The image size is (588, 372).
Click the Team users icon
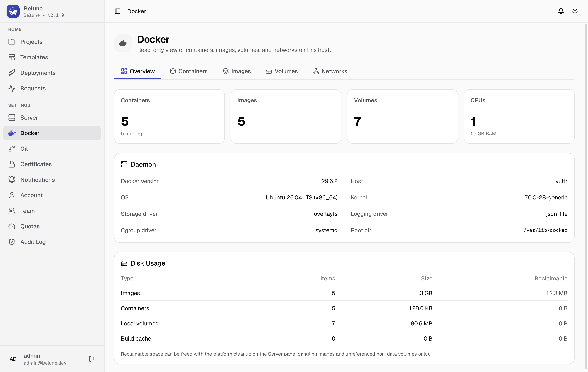12,211
